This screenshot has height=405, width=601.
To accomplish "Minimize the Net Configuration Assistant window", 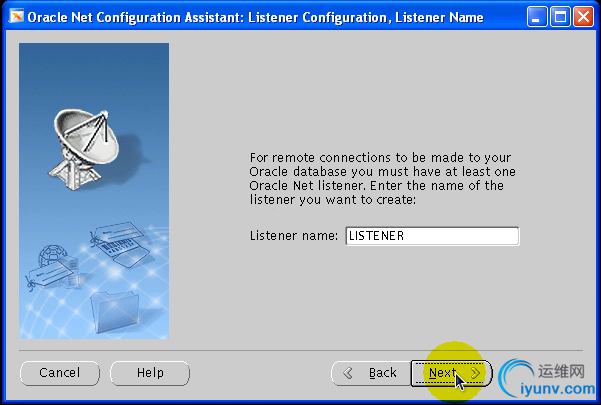I will coord(537,17).
